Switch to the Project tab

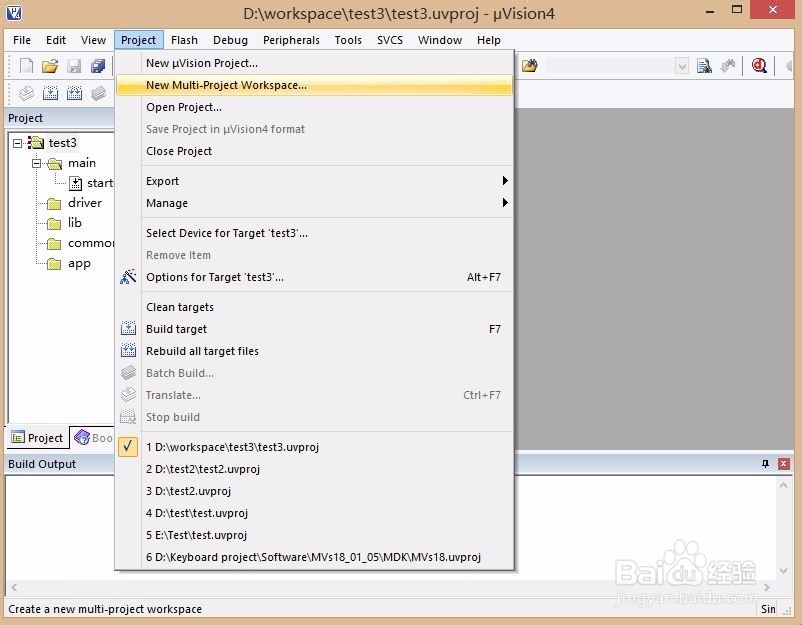pyautogui.click(x=38, y=437)
